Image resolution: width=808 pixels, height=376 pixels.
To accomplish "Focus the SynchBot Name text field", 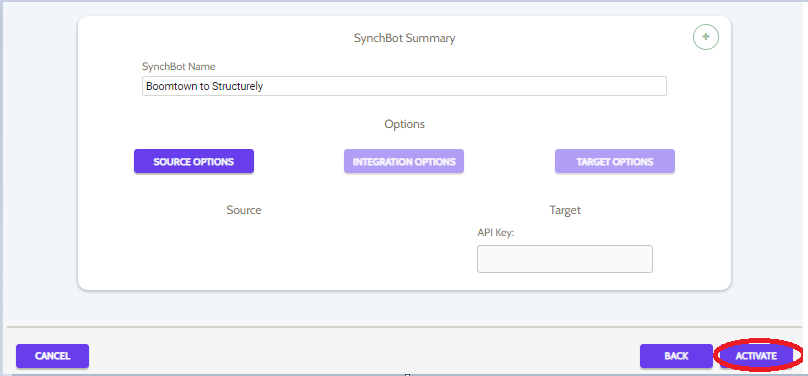I will pyautogui.click(x=405, y=86).
